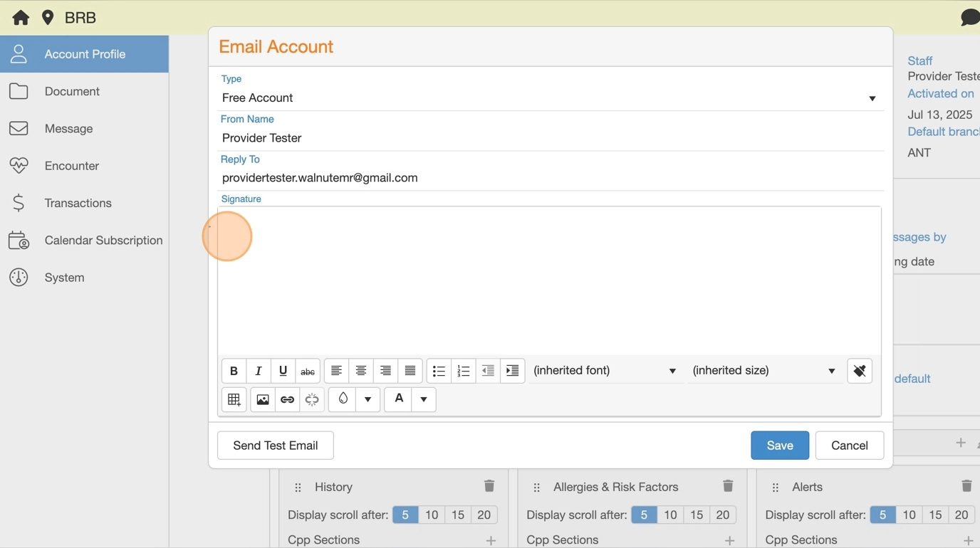This screenshot has height=548, width=980.
Task: Open the inherited size dropdown
Action: click(763, 371)
